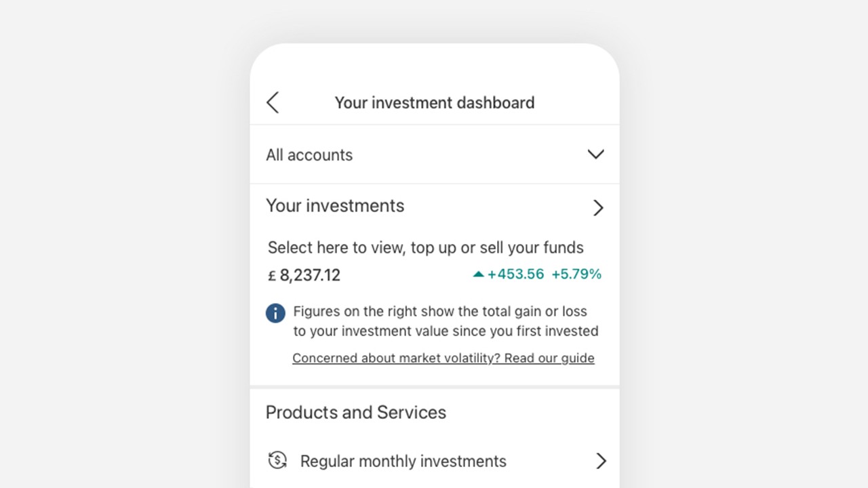
Task: Click the +5.79% percentage gain
Action: 576,274
